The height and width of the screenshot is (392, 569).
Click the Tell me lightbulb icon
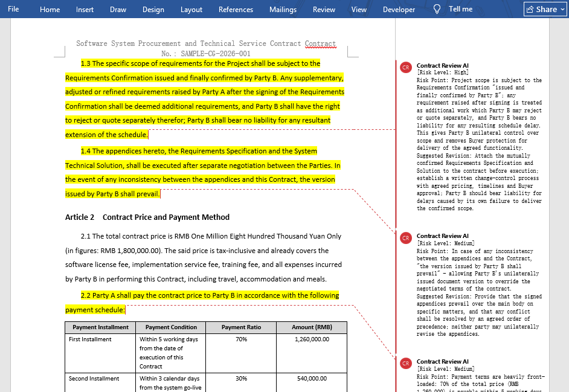[437, 9]
